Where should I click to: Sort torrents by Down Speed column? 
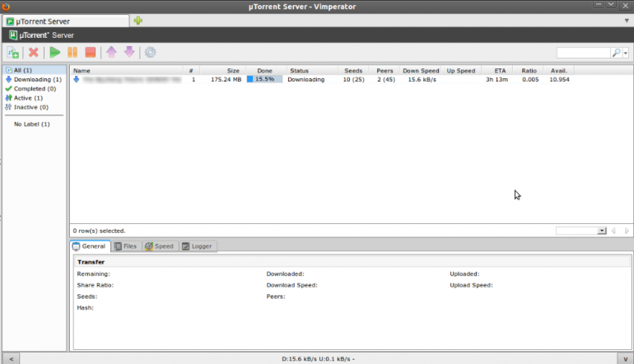pyautogui.click(x=421, y=71)
